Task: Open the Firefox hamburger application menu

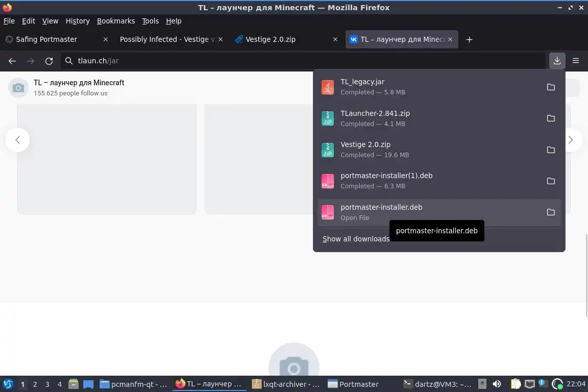Action: [x=576, y=61]
